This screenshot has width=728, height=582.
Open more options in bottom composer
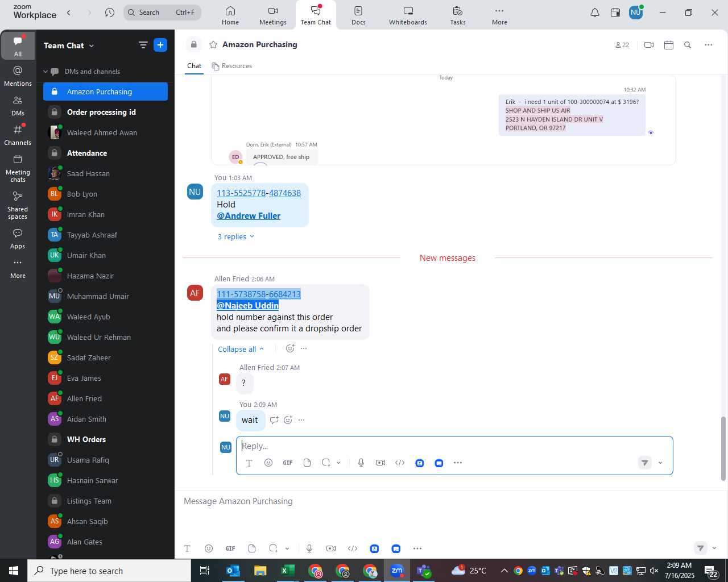417,548
